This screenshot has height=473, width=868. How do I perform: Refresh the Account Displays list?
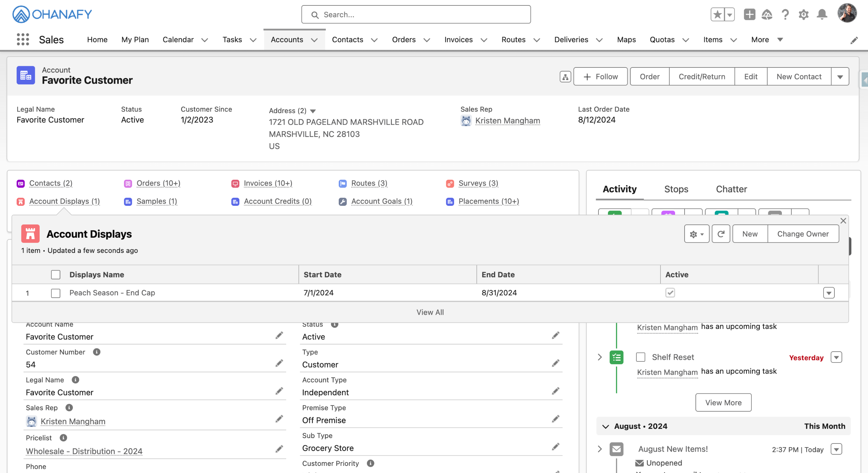pyautogui.click(x=721, y=234)
